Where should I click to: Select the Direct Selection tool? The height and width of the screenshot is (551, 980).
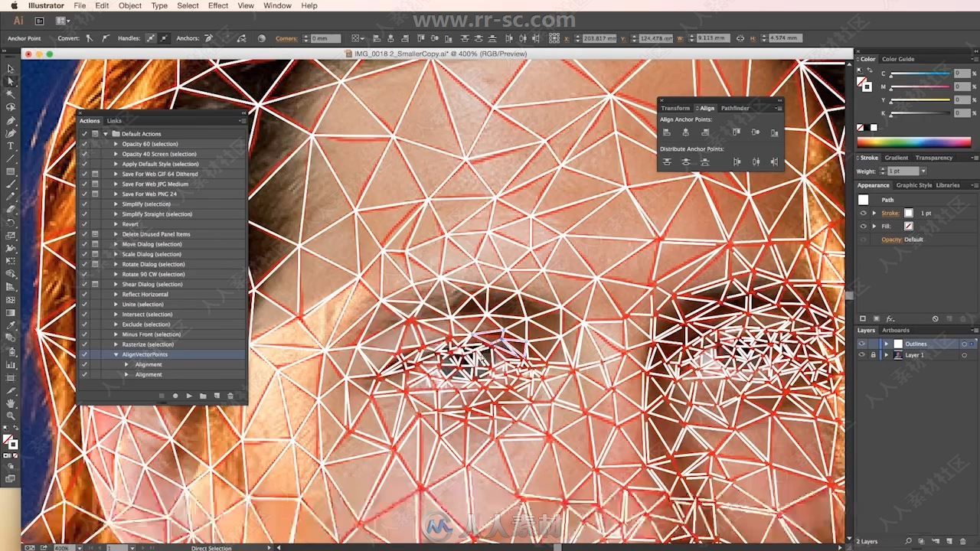[x=11, y=81]
